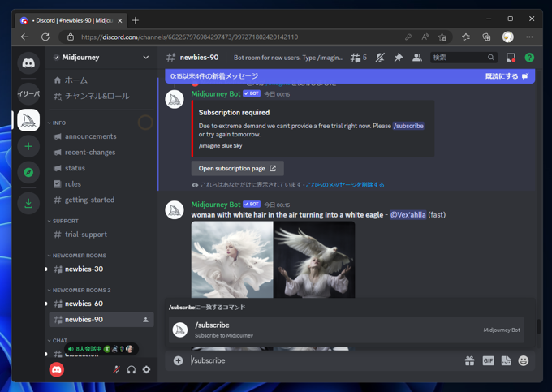This screenshot has width=552, height=392.
Task: Go to recent-changes channel
Action: [101, 153]
